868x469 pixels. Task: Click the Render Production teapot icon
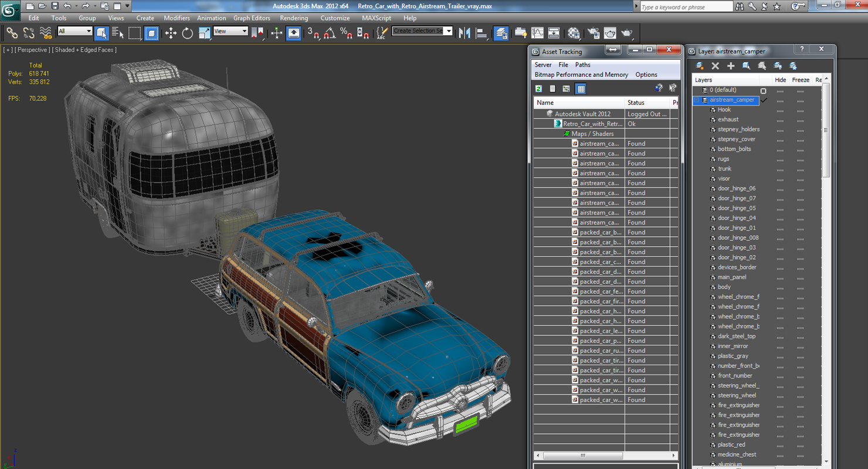tap(627, 33)
